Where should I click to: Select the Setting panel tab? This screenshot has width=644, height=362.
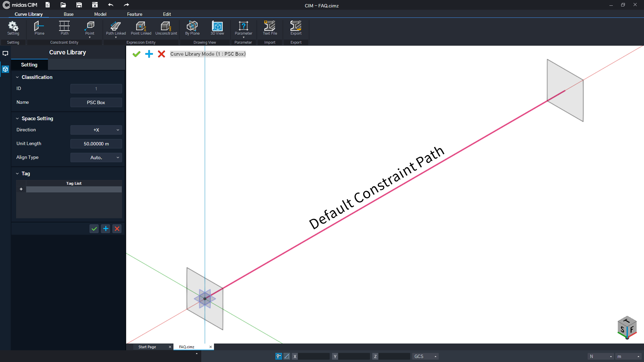[29, 65]
